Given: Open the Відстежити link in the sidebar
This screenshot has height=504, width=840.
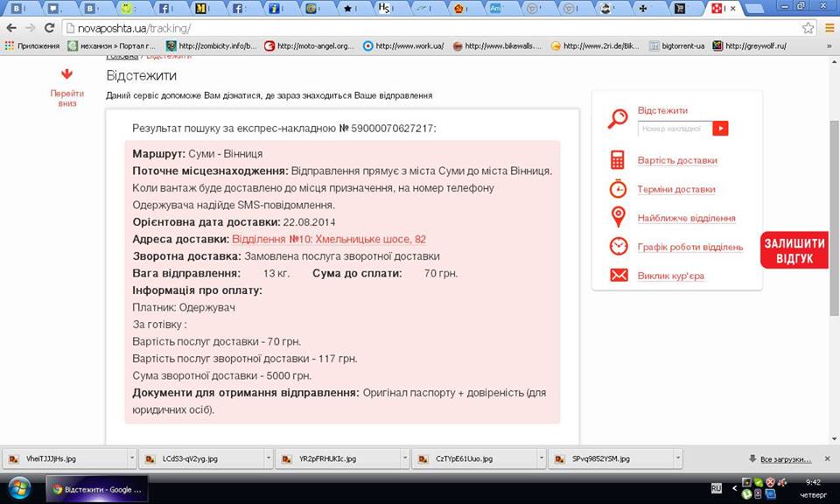Looking at the screenshot, I should pyautogui.click(x=662, y=110).
